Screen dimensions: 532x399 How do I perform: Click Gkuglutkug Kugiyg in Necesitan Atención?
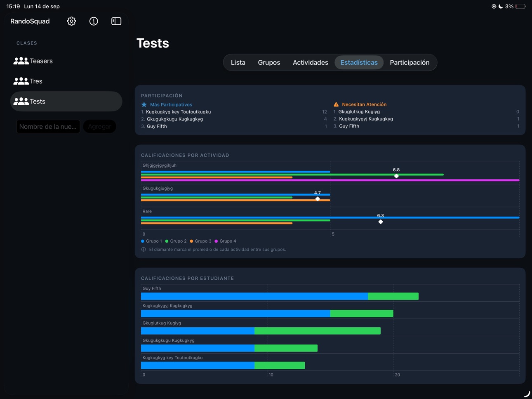pos(359,112)
